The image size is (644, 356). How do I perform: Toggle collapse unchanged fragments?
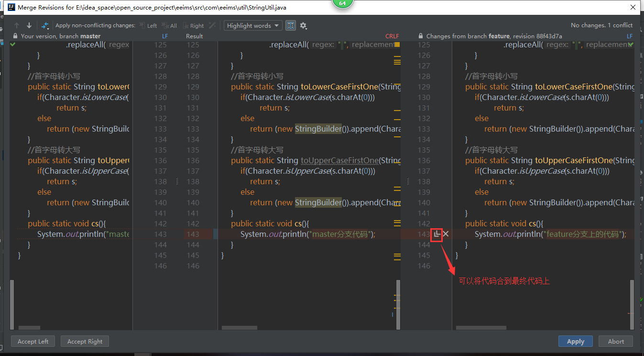[290, 26]
